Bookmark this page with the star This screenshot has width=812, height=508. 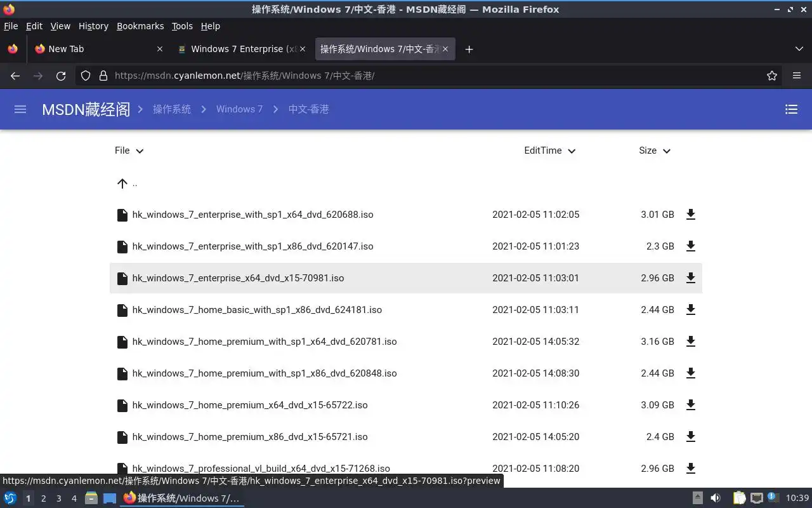click(x=772, y=76)
